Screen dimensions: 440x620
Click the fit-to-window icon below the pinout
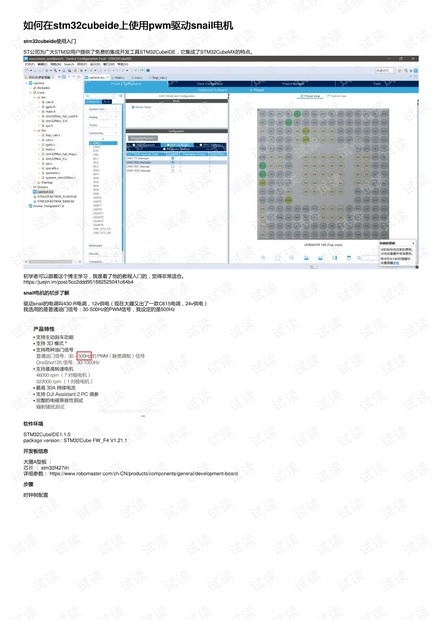coord(278,258)
